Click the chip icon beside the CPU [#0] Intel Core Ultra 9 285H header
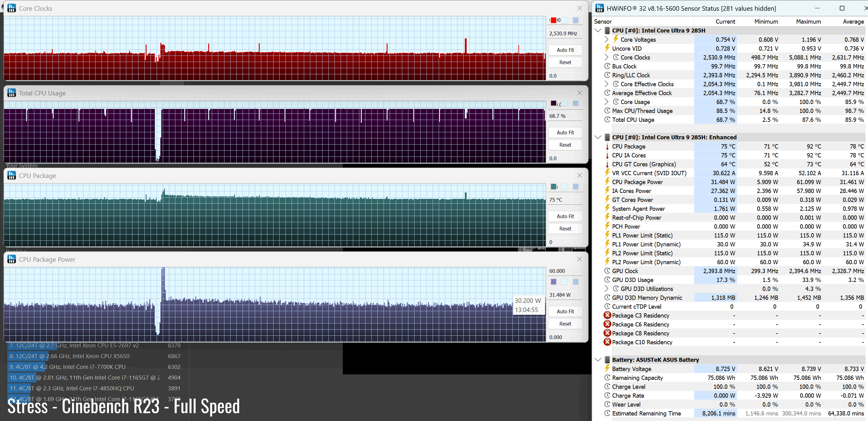Viewport: 868px width, 421px height. [x=607, y=30]
